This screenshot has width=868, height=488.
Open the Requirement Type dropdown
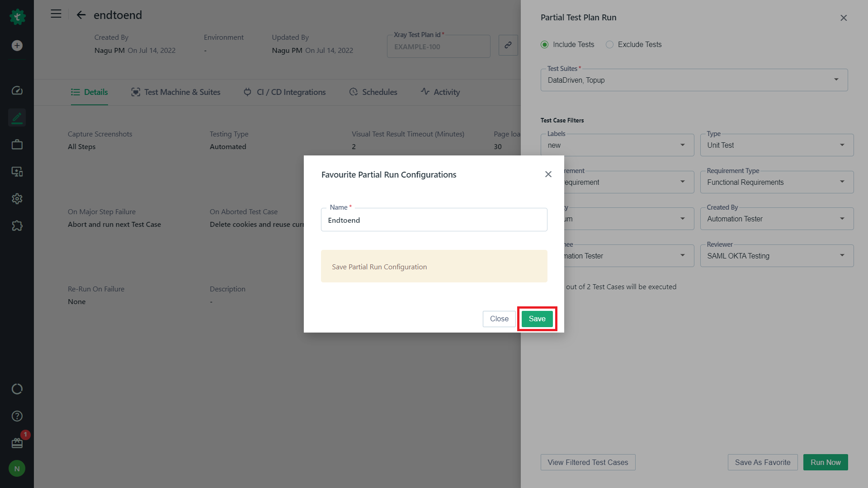(x=777, y=182)
